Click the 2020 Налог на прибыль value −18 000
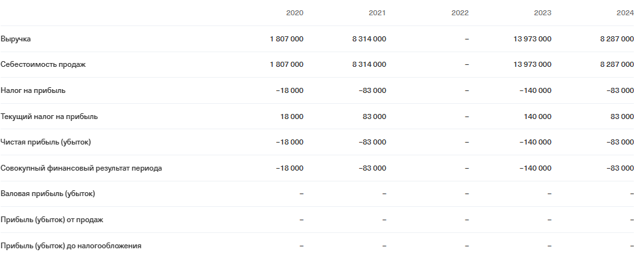The image size is (644, 261). pyautogui.click(x=289, y=90)
